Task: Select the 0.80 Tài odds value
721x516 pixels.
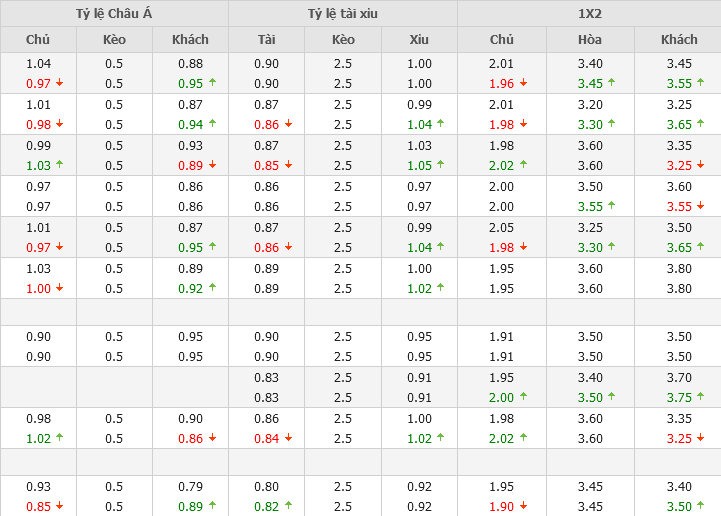Action: tap(266, 487)
